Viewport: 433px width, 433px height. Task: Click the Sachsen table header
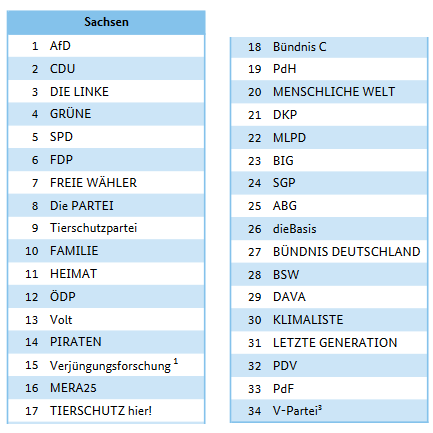click(106, 22)
